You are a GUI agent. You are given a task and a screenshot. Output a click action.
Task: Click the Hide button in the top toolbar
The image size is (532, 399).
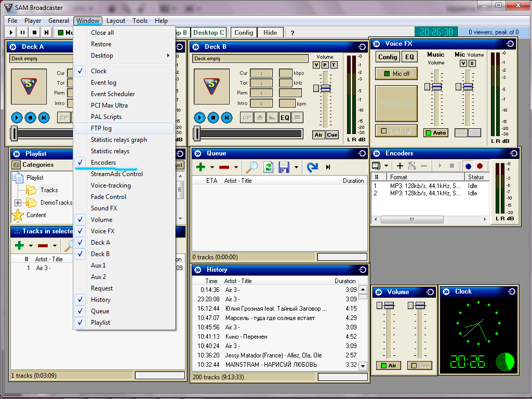pos(270,32)
